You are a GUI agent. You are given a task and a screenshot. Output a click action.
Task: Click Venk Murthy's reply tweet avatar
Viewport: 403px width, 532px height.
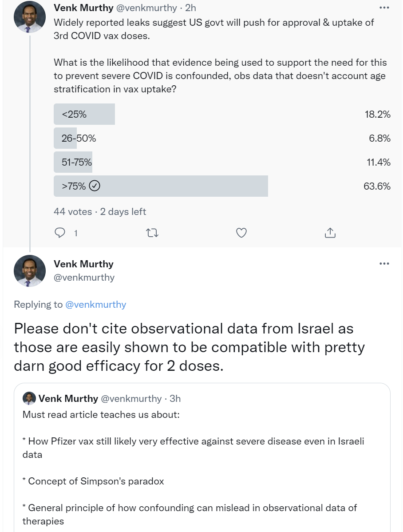coord(30,270)
